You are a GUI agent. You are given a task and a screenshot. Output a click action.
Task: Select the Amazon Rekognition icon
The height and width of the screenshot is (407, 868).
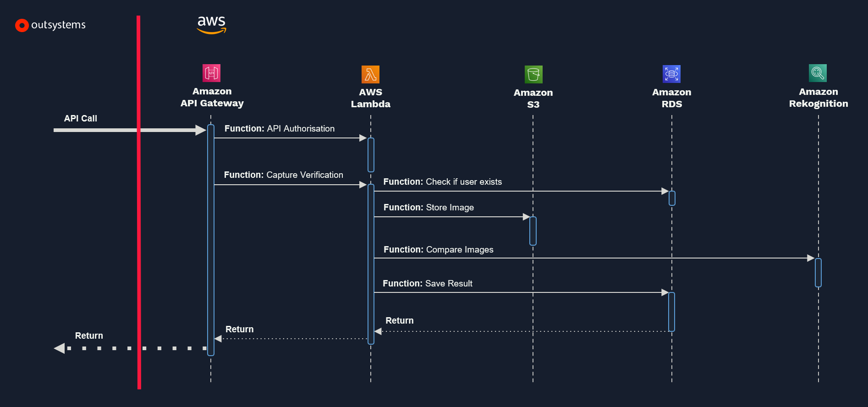(818, 73)
